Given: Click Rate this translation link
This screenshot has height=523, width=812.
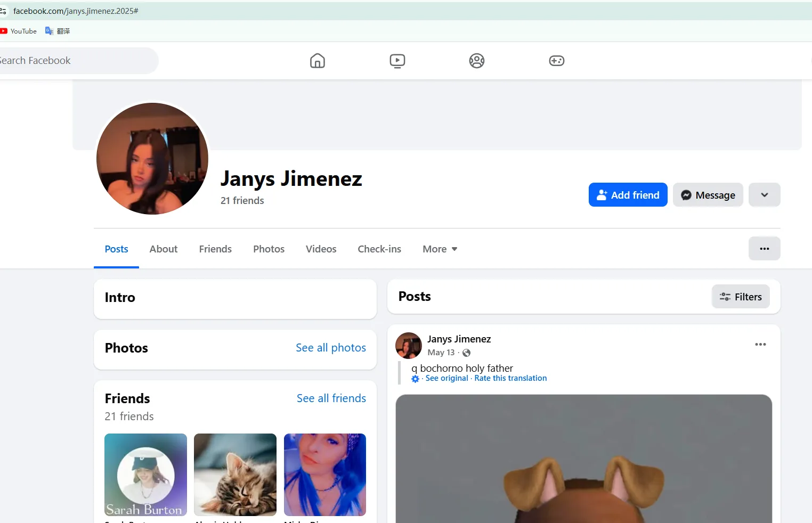Looking at the screenshot, I should 510,378.
